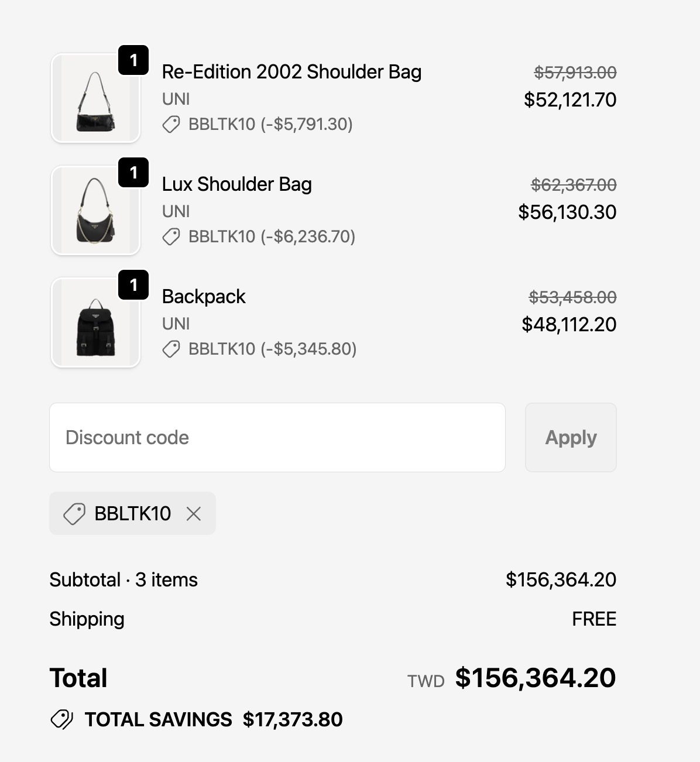Open the Backpack product thumbnail

click(95, 323)
